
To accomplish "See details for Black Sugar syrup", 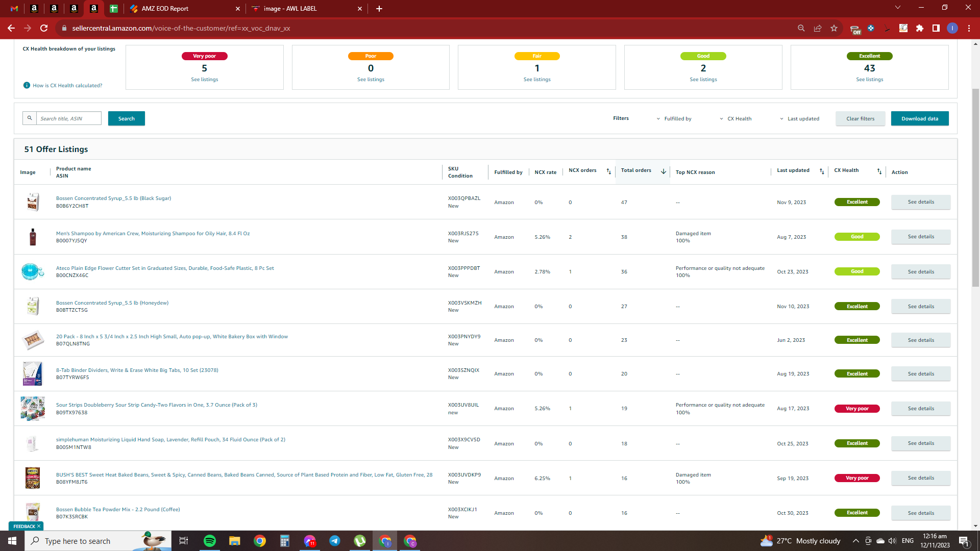I will click(921, 202).
